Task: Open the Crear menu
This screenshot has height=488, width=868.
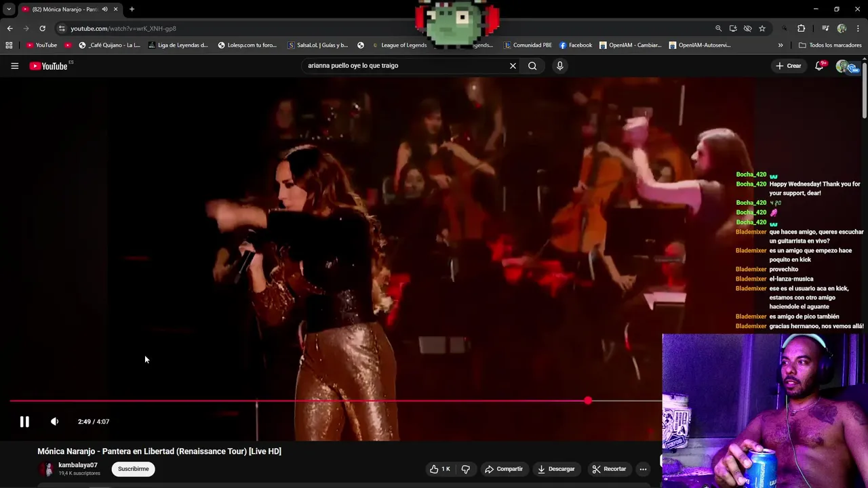Action: point(789,66)
